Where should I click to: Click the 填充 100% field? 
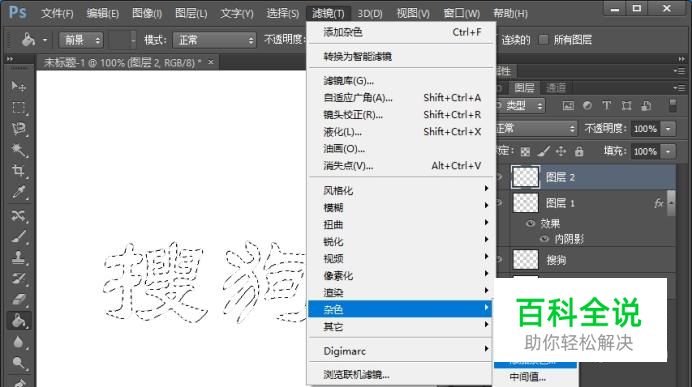(x=646, y=151)
